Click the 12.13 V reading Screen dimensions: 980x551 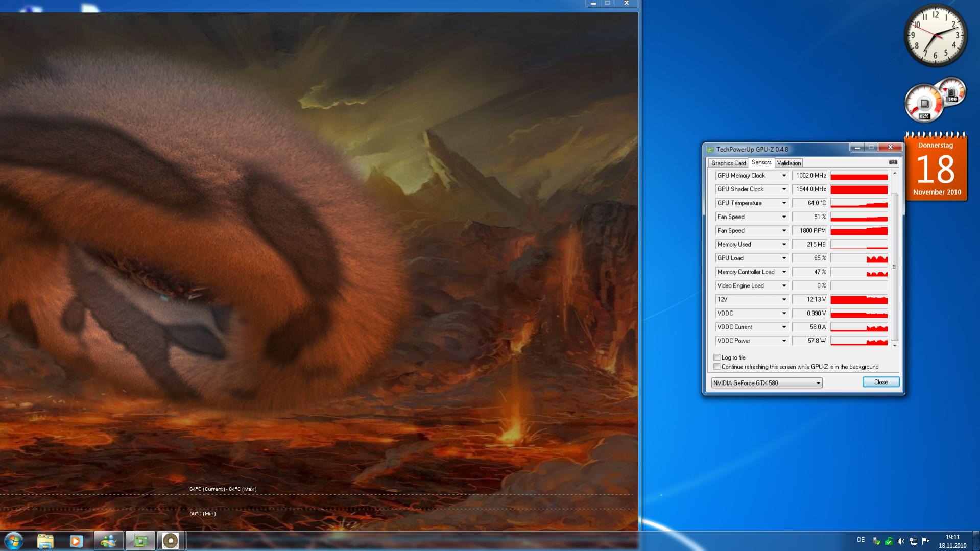[x=810, y=300]
